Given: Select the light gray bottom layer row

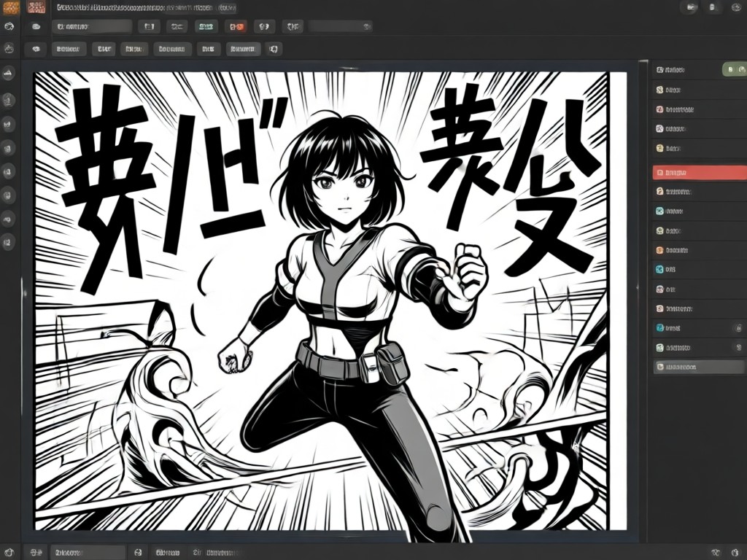Looking at the screenshot, I should [698, 367].
